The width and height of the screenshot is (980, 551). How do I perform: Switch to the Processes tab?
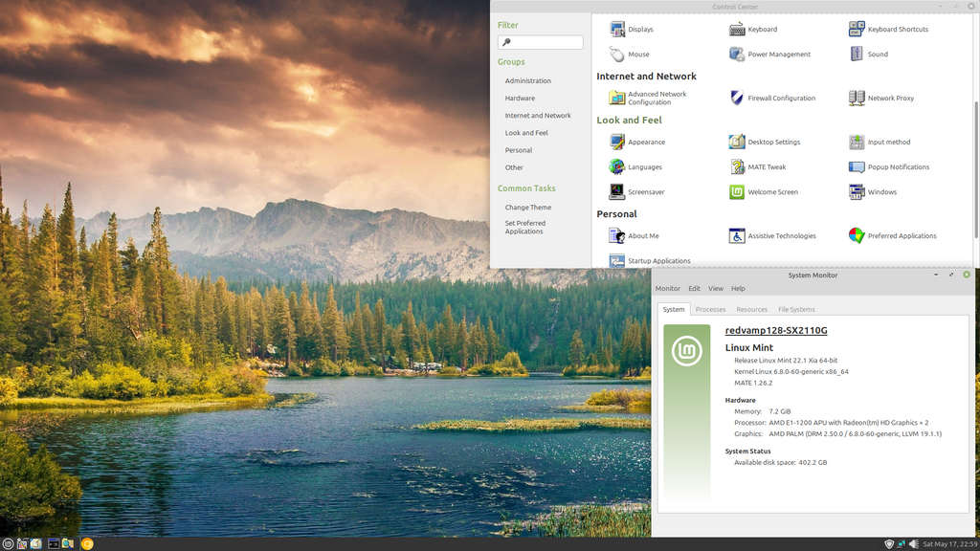pyautogui.click(x=711, y=309)
